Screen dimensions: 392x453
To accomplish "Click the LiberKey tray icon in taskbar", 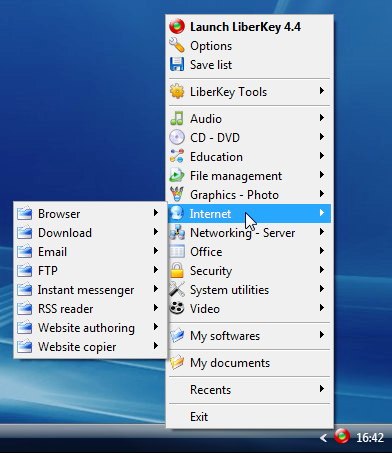I will point(342,436).
